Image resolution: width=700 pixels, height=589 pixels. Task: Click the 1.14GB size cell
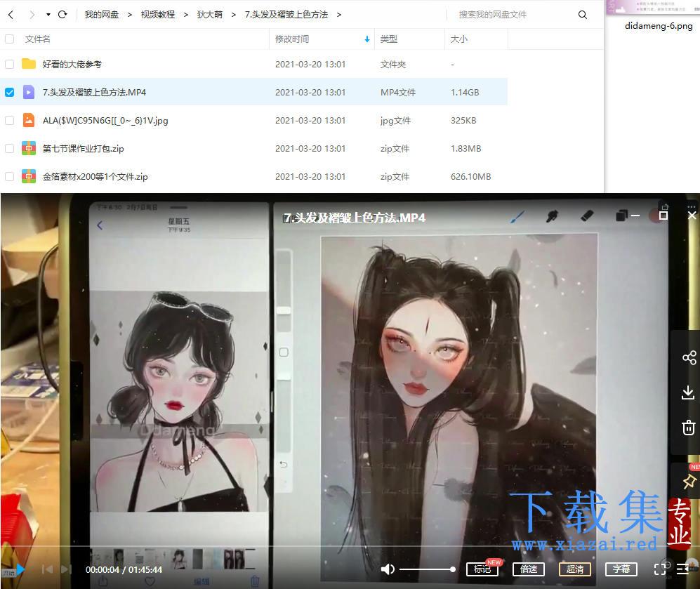pyautogui.click(x=465, y=93)
